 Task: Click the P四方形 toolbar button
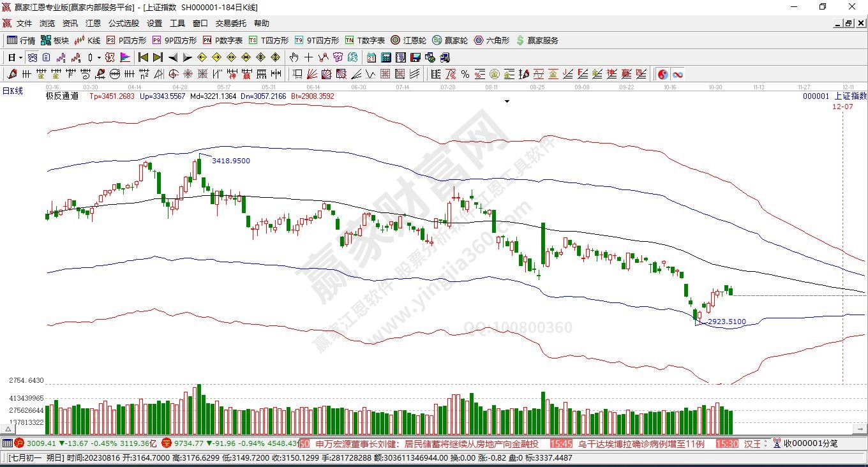(126, 40)
